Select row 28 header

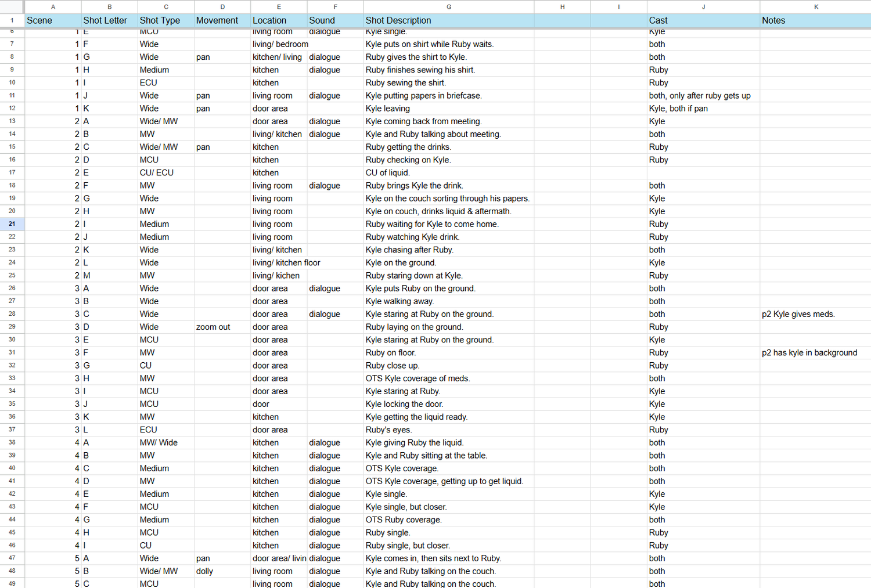[x=12, y=314]
